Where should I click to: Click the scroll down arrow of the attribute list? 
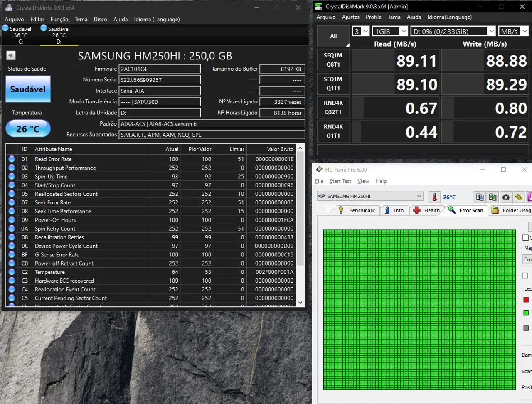click(301, 303)
